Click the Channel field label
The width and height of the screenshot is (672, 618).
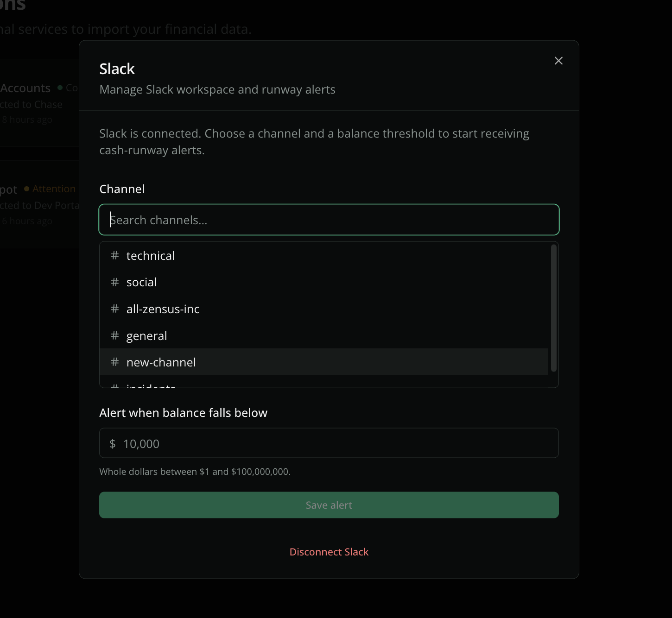click(x=122, y=189)
